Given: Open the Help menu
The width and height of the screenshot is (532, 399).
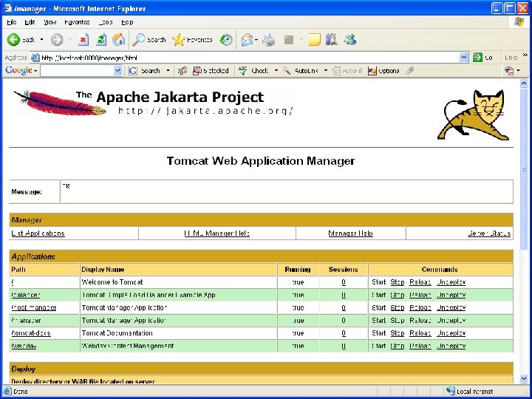Looking at the screenshot, I should click(x=127, y=22).
